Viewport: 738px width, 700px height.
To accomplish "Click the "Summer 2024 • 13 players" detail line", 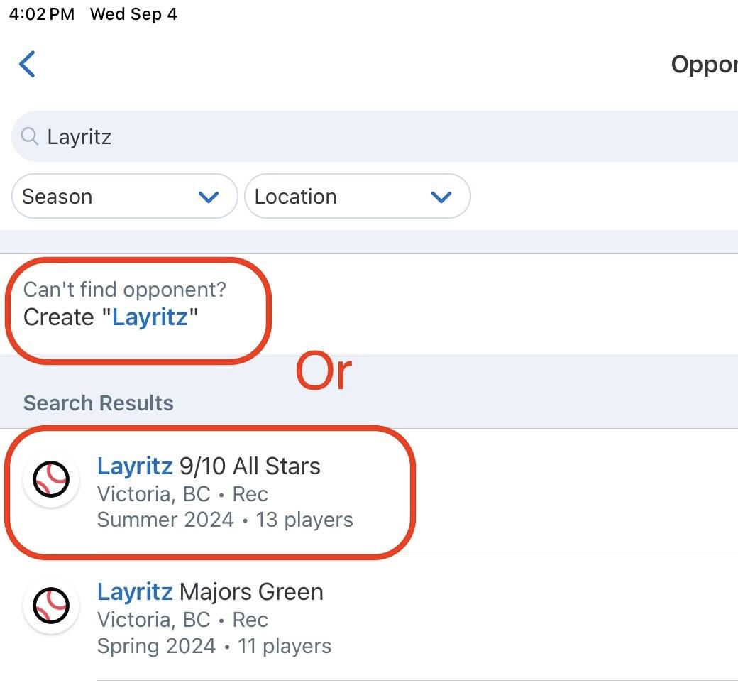I will [x=225, y=520].
